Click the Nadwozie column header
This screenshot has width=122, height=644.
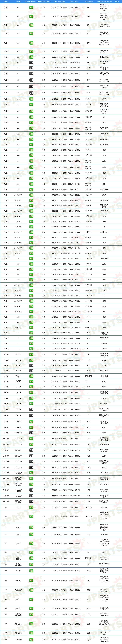click(x=89, y=2)
